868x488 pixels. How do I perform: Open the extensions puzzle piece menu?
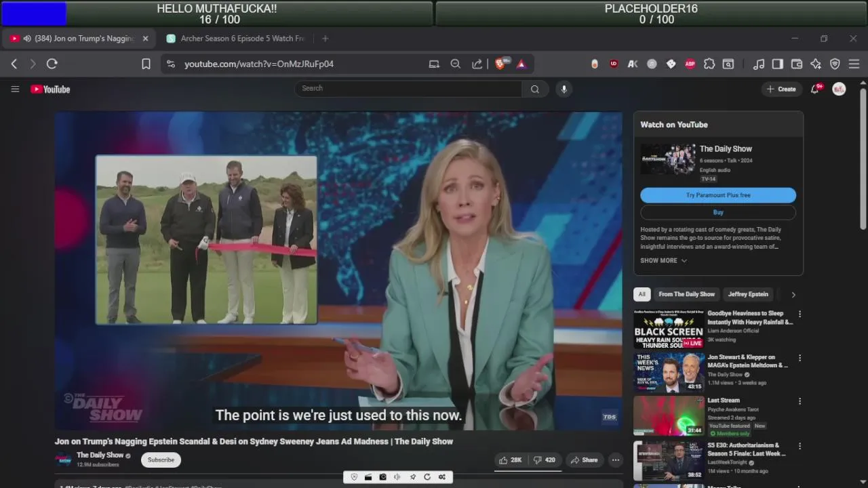(709, 64)
